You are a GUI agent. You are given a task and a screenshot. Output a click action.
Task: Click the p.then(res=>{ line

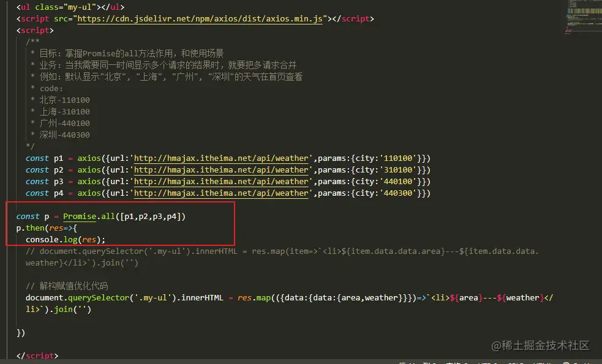tap(47, 228)
